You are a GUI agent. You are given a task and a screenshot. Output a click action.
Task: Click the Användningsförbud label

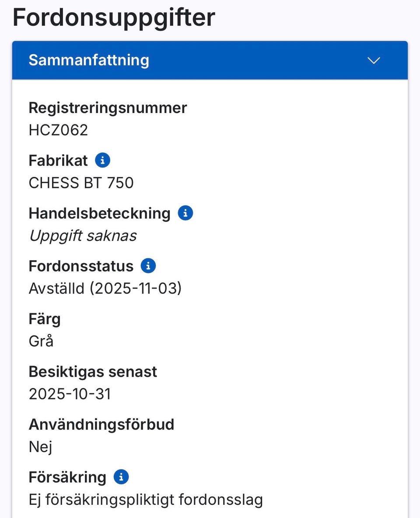101,424
